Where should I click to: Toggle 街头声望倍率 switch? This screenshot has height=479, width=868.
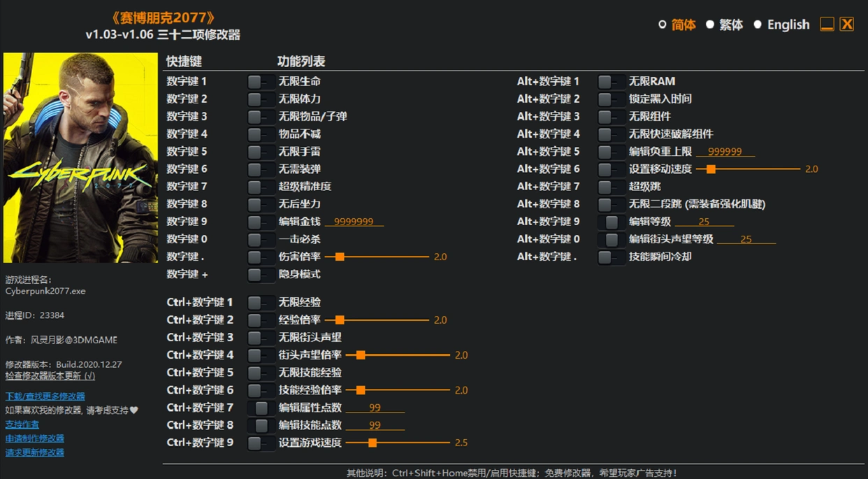pos(261,355)
